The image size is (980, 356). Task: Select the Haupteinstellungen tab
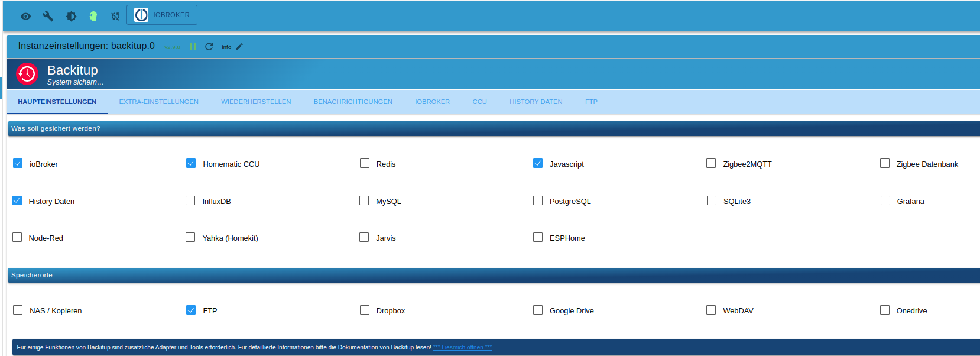click(x=57, y=102)
